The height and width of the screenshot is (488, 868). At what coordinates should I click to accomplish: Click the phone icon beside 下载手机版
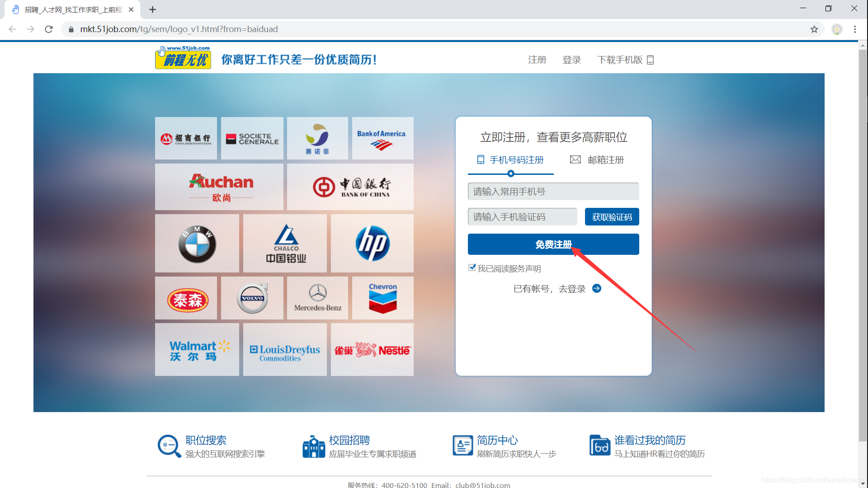(651, 60)
